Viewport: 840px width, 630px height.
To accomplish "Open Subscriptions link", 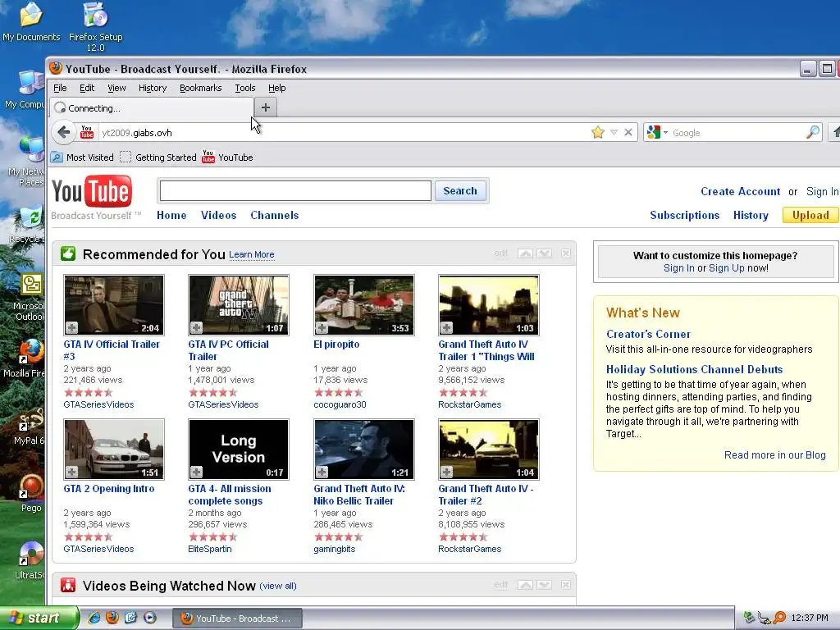I will 684,216.
